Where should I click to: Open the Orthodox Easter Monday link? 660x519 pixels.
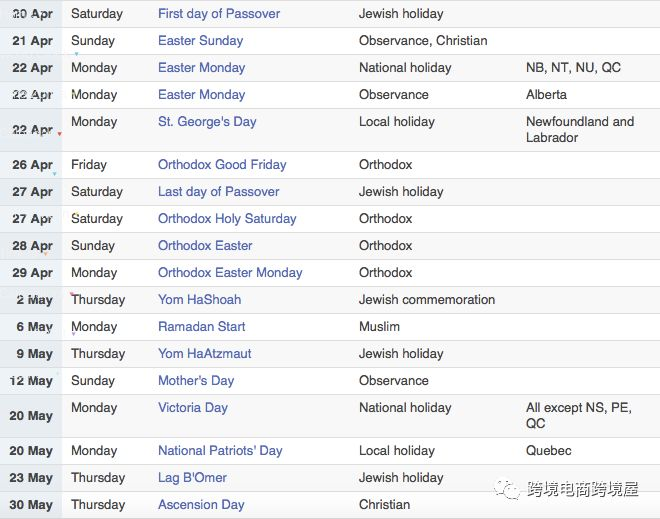pyautogui.click(x=230, y=272)
